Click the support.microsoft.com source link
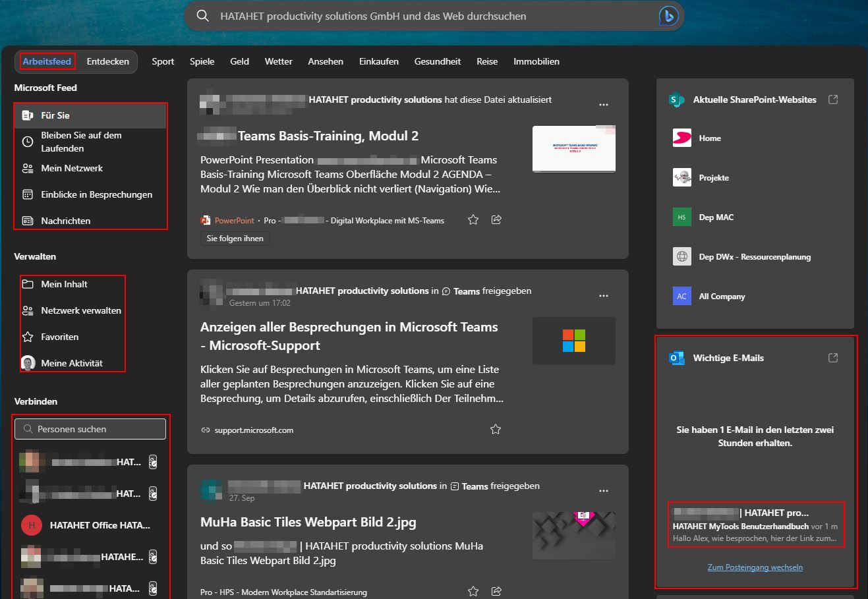 (254, 430)
